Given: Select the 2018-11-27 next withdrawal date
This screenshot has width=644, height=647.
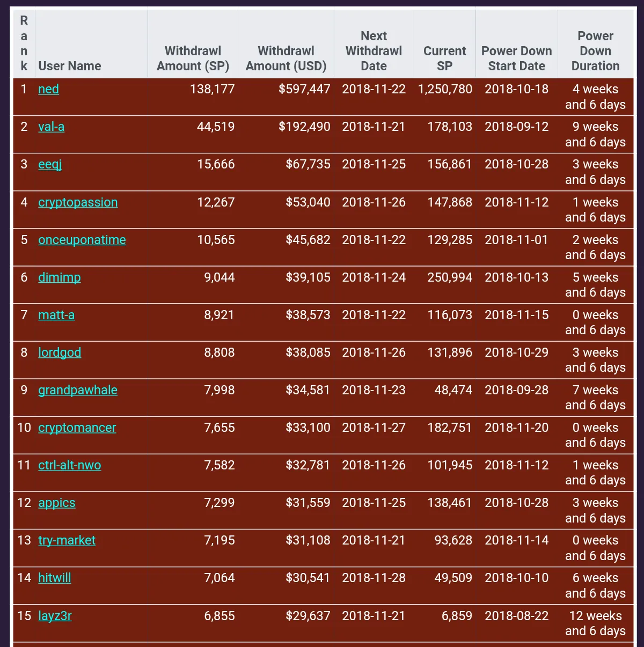Looking at the screenshot, I should tap(374, 428).
